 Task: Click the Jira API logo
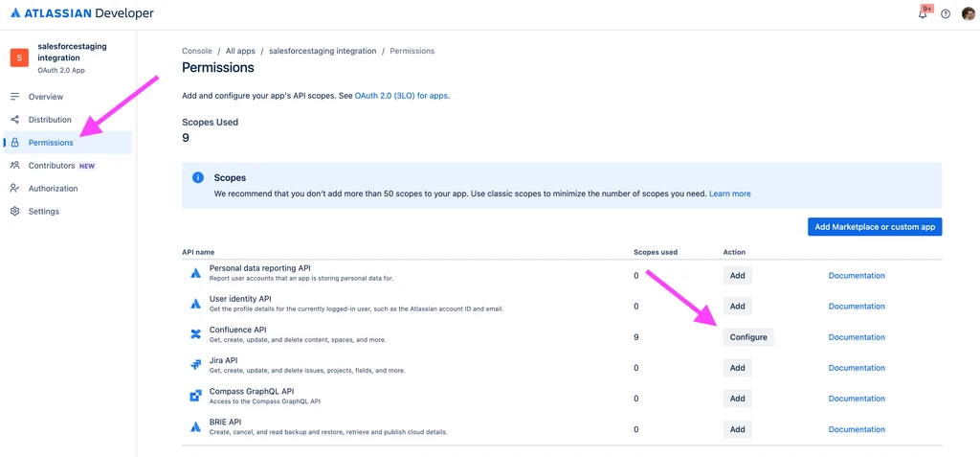pyautogui.click(x=195, y=364)
